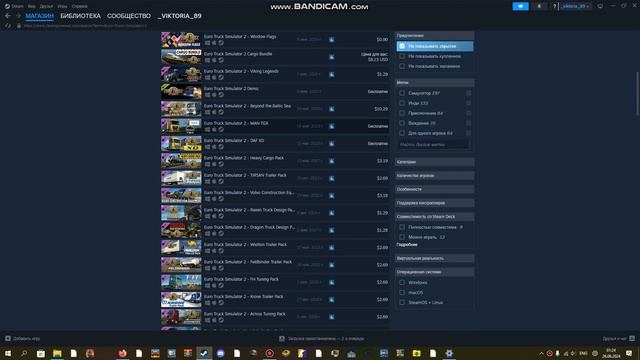Open the МАГАЗИН store tab
The height and width of the screenshot is (360, 640).
coord(40,16)
